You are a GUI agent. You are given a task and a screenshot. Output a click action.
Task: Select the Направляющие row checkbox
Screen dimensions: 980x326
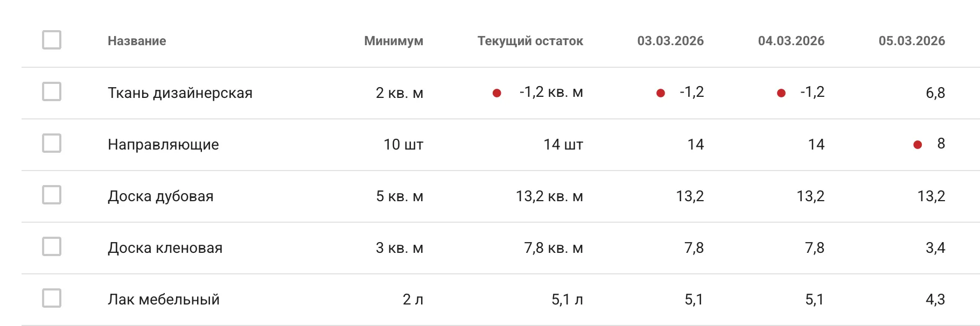(x=51, y=144)
